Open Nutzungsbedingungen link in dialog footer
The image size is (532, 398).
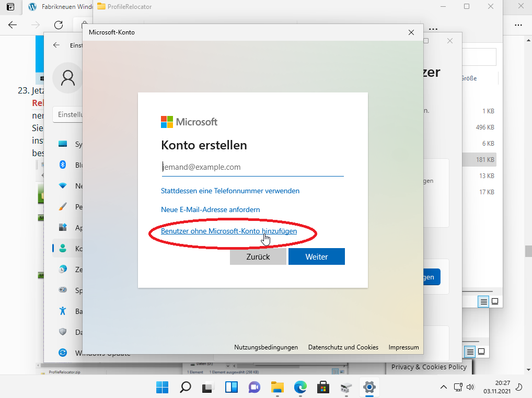click(x=266, y=347)
